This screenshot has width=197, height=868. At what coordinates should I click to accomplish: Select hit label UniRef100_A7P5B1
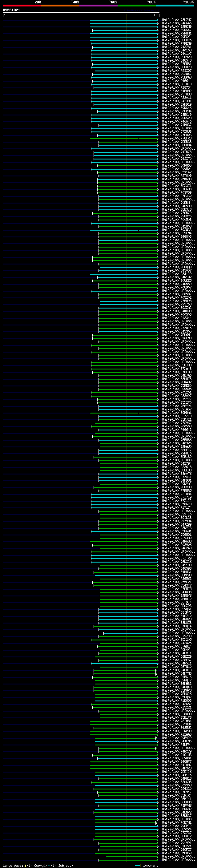click(x=177, y=64)
